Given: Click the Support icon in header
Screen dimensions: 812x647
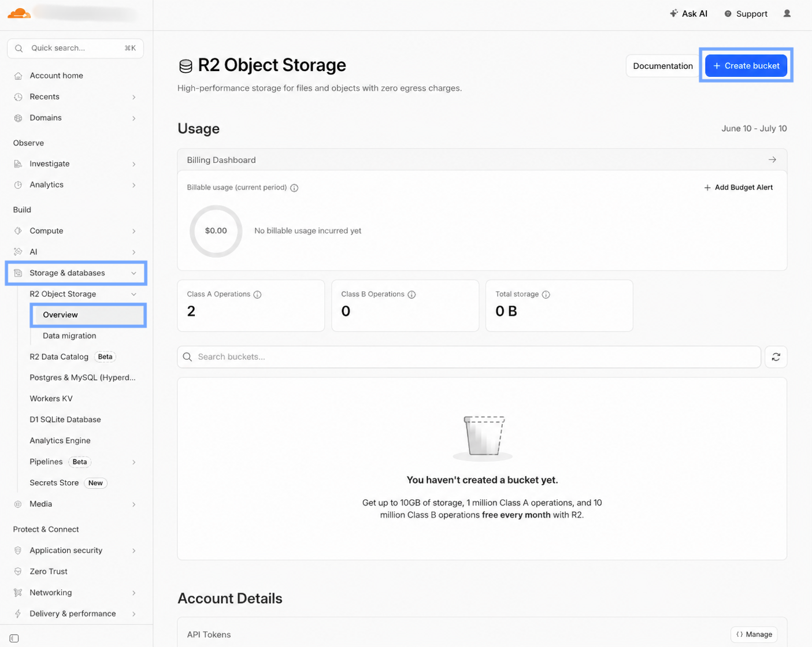Looking at the screenshot, I should coord(728,14).
